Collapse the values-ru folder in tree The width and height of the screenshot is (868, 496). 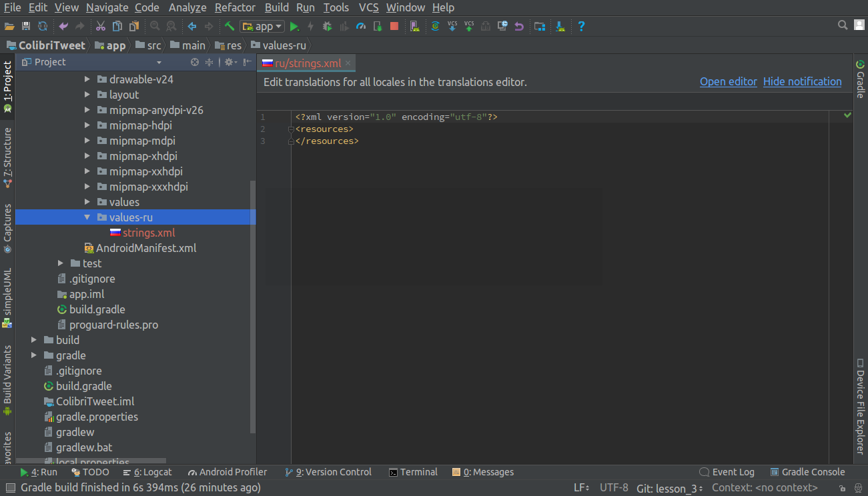coord(87,217)
